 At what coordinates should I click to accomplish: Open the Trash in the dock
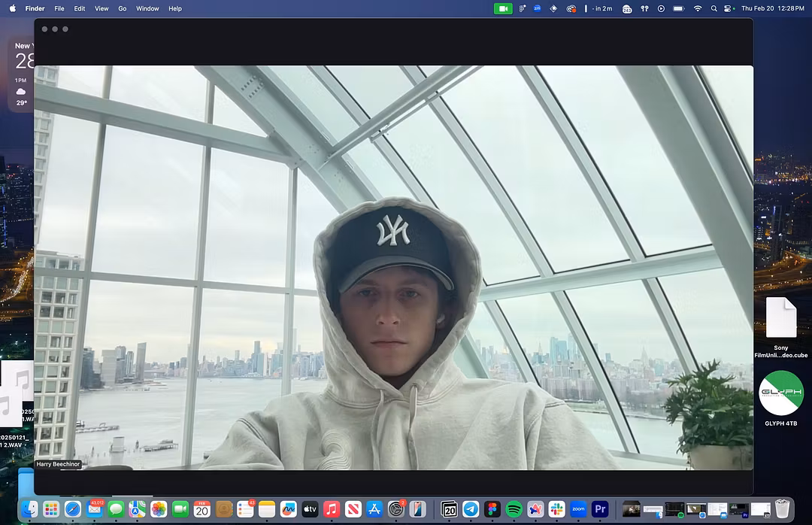(783, 509)
